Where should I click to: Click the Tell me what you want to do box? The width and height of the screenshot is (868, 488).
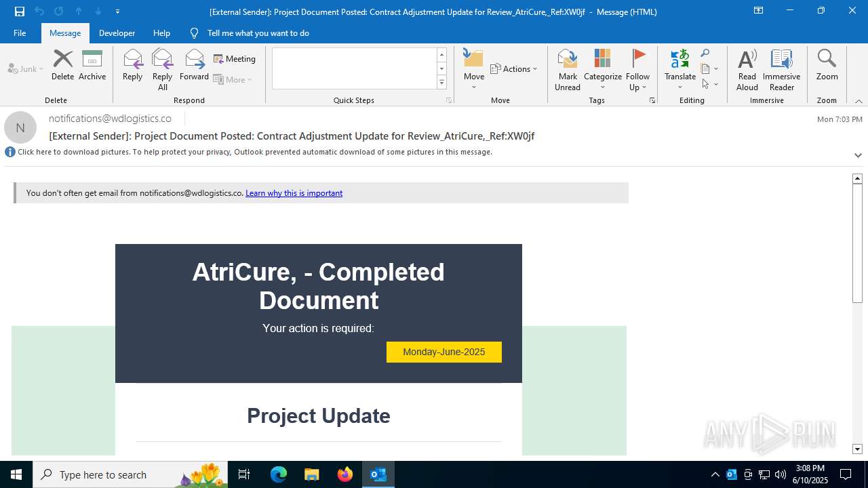click(x=258, y=33)
